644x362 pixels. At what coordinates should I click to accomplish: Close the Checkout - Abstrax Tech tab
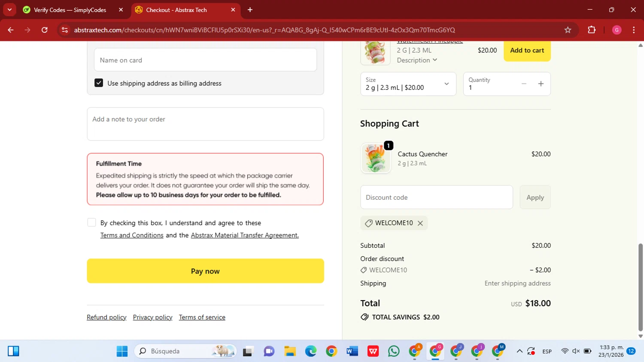tap(233, 9)
